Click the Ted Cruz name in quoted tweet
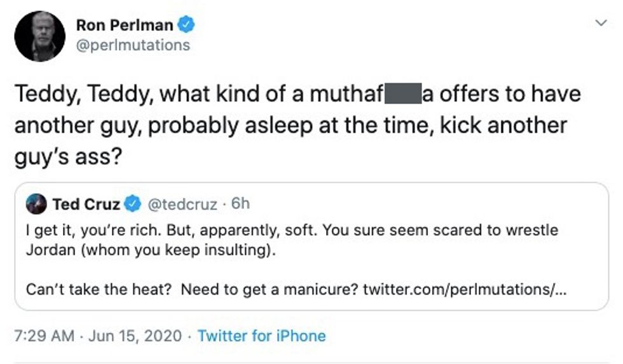Viewport: 623px width, 364px height. pyautogui.click(x=86, y=204)
